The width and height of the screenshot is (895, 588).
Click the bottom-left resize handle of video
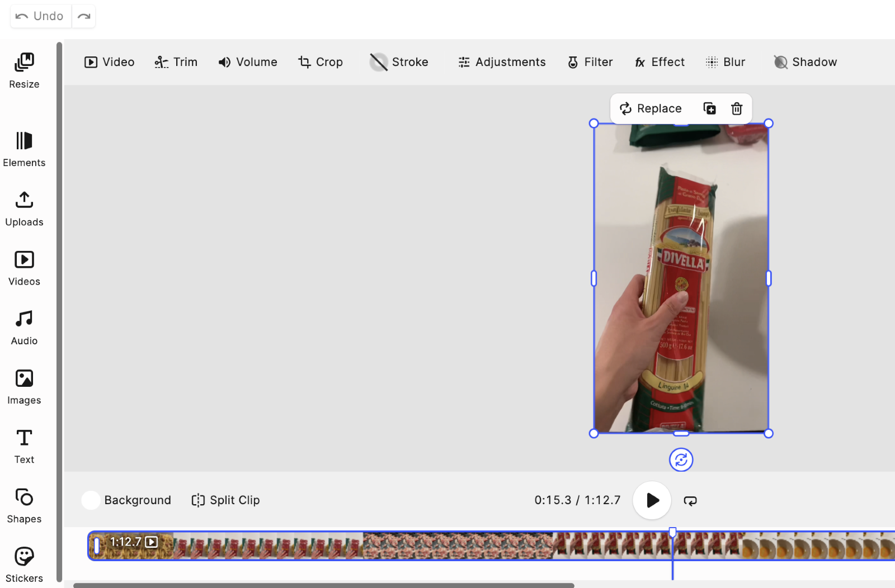pyautogui.click(x=594, y=433)
